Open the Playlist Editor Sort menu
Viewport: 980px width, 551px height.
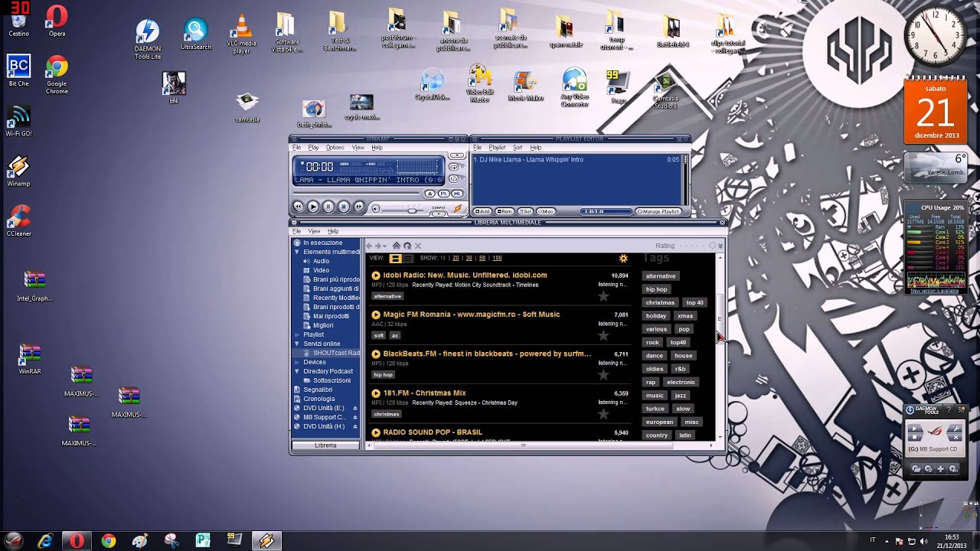click(518, 148)
